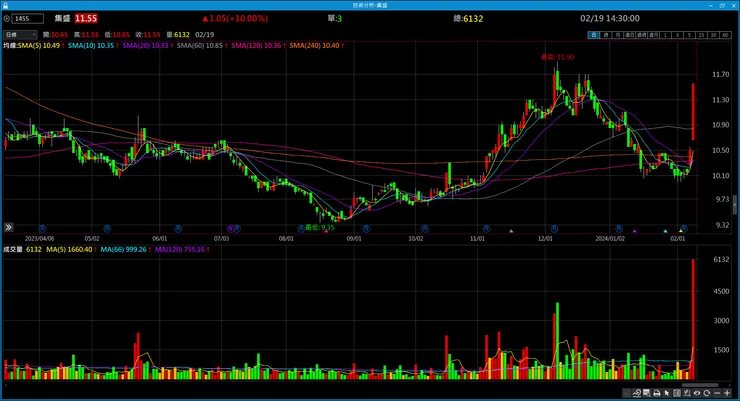
Task: Click the left scroll arrow at bottom
Action: [5, 385]
